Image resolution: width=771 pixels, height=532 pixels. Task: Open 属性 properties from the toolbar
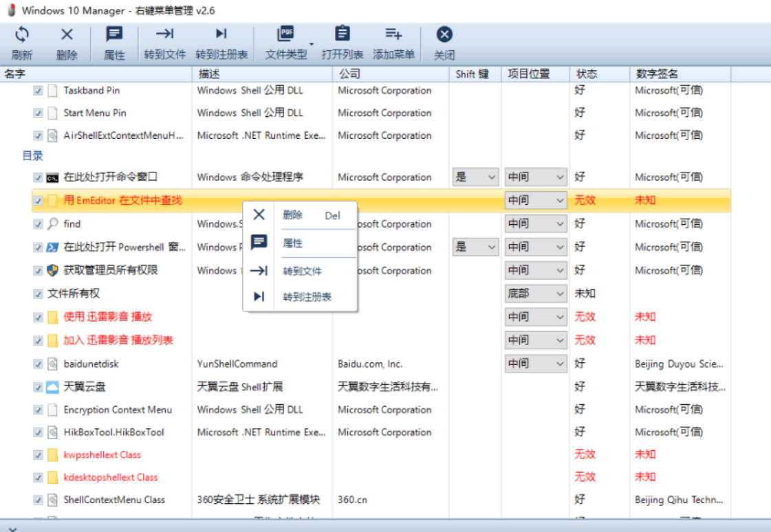pyautogui.click(x=114, y=35)
